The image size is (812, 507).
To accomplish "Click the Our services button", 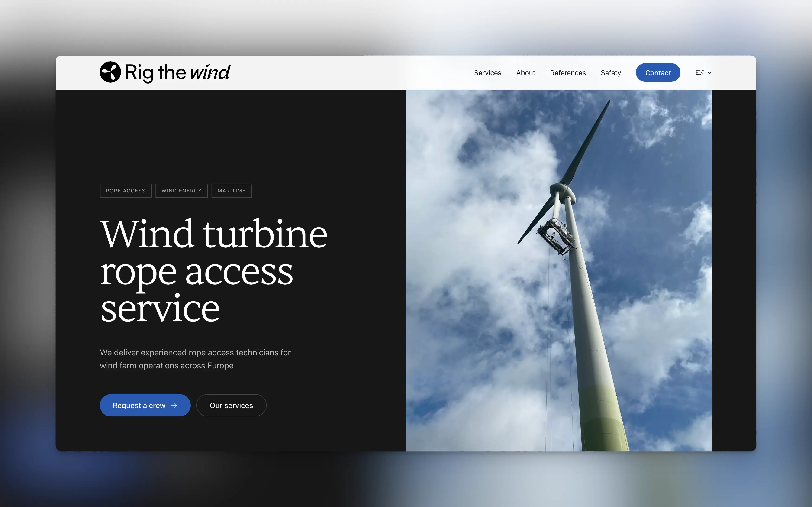I will pos(231,405).
